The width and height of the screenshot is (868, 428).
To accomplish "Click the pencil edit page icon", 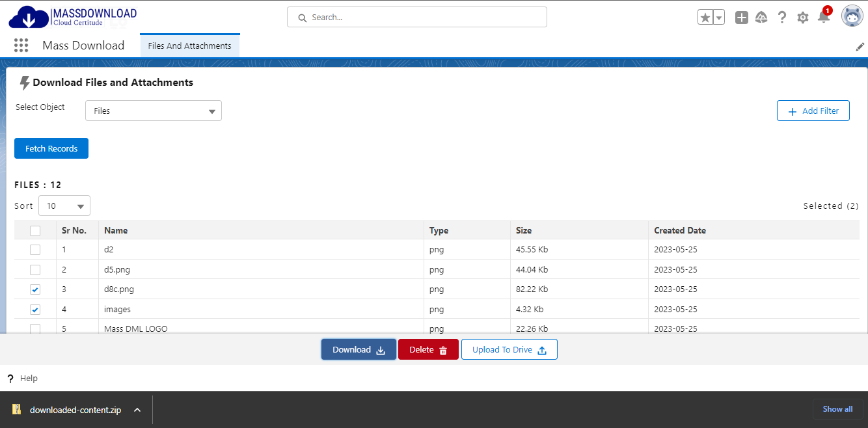I will pyautogui.click(x=860, y=47).
